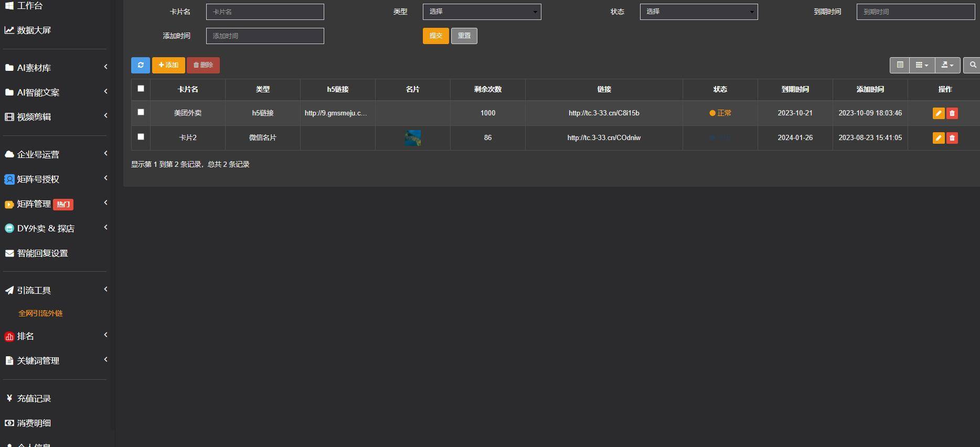The width and height of the screenshot is (980, 447).
Task: Check the select-all checkbox in the table header
Action: point(141,89)
